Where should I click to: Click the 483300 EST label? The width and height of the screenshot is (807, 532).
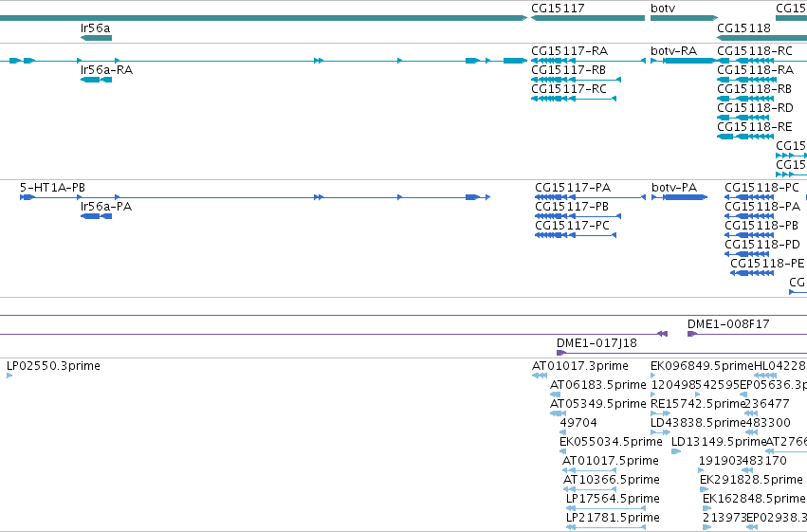click(768, 423)
